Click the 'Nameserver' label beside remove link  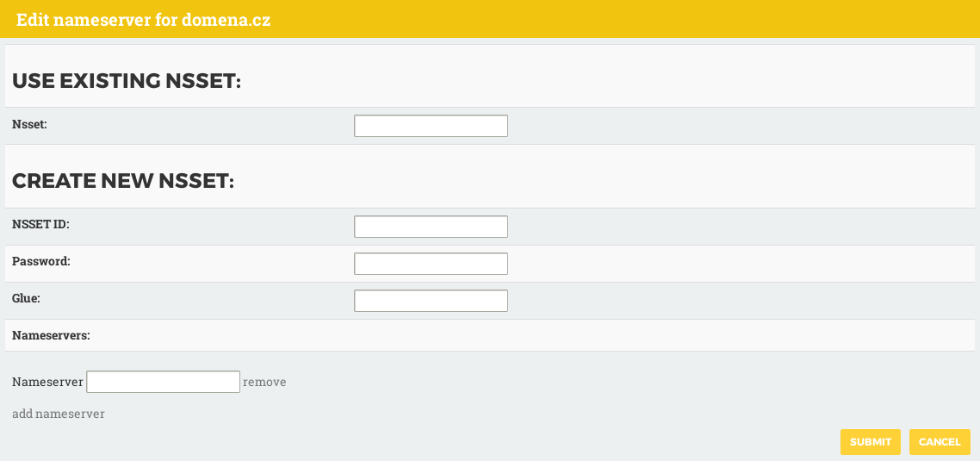pos(47,382)
